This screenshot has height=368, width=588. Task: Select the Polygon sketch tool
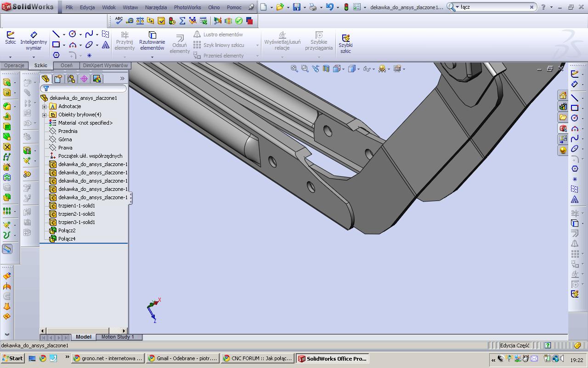coord(56,55)
